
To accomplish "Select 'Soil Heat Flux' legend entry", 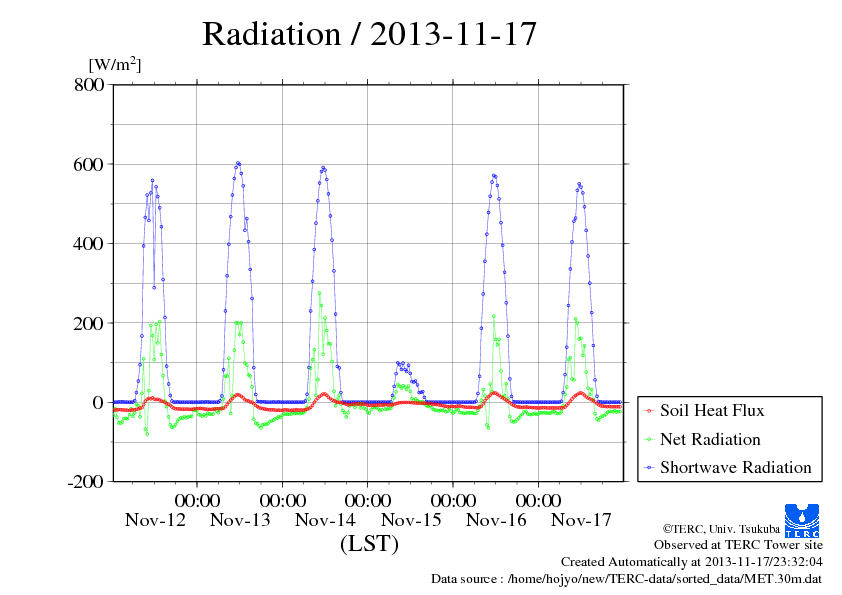I will click(712, 410).
